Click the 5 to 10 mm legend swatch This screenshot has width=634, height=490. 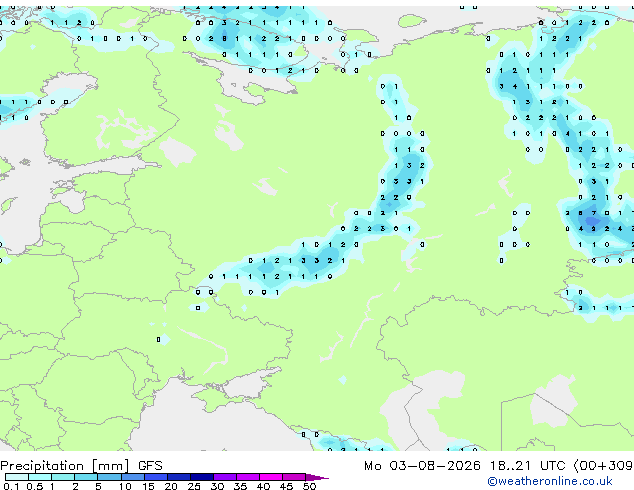[x=109, y=477]
